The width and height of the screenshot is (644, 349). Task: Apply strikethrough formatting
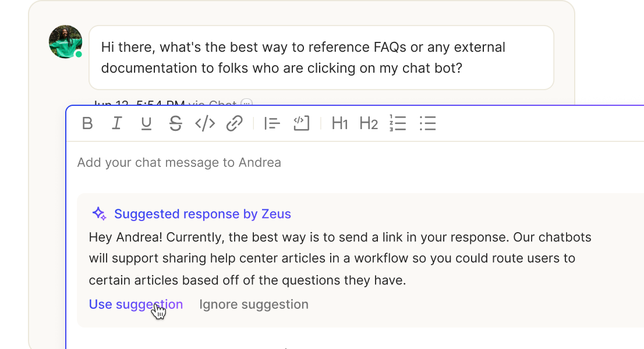tap(175, 123)
